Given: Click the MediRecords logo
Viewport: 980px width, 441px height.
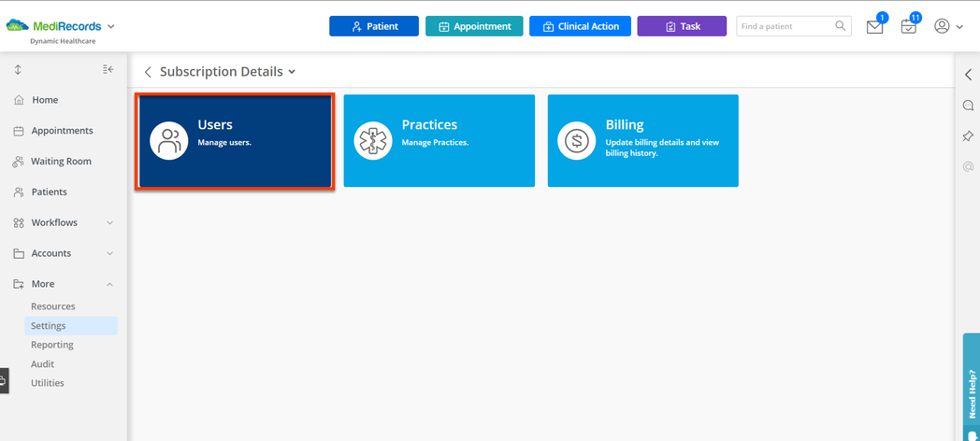Looking at the screenshot, I should (53, 26).
